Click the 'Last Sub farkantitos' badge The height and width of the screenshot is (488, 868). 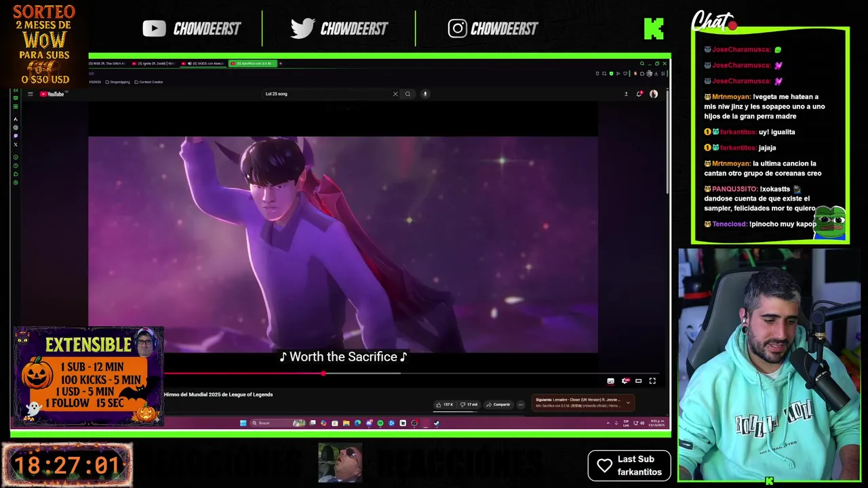click(x=629, y=466)
